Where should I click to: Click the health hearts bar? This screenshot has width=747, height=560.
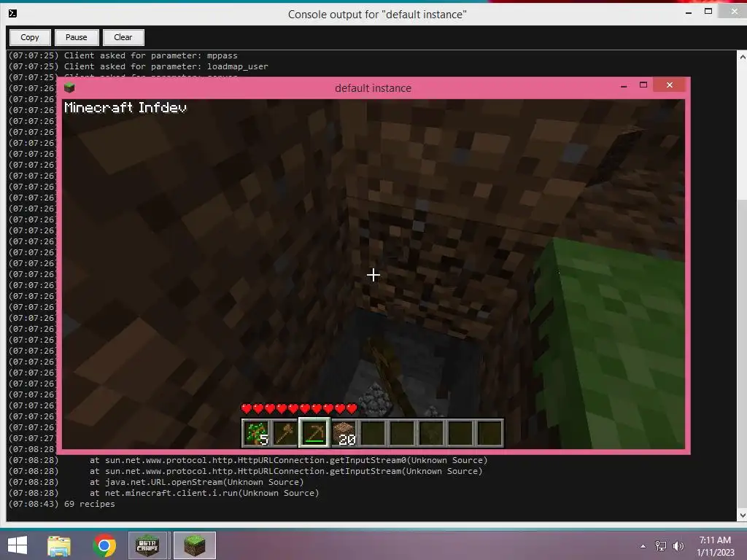[x=299, y=408]
